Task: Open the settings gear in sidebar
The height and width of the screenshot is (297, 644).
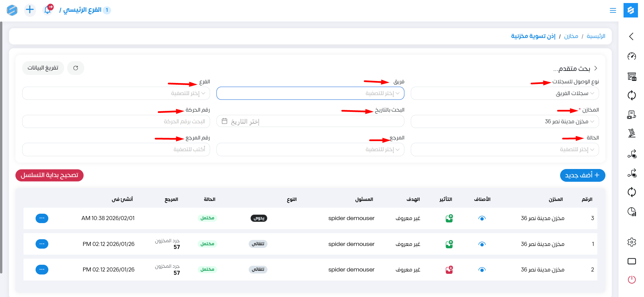Action: 632,242
